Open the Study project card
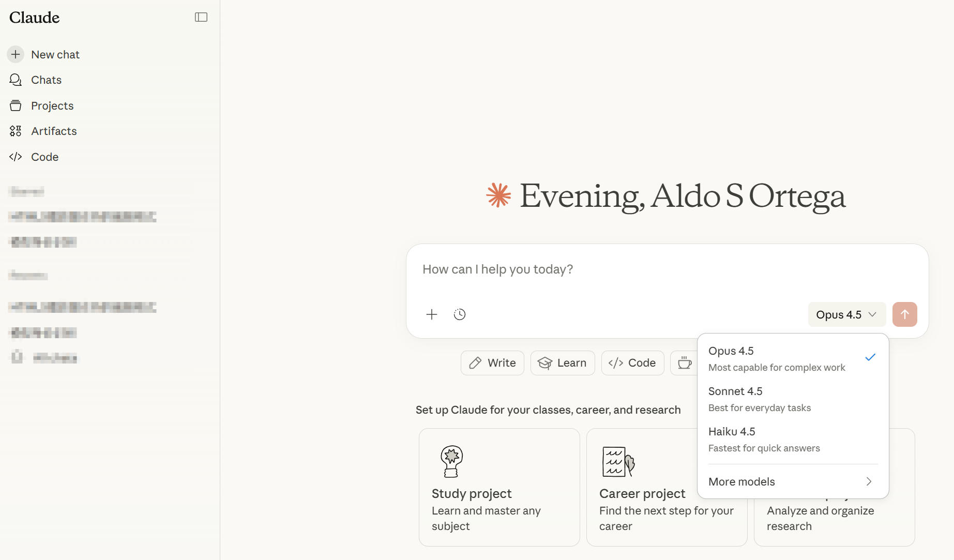 (499, 487)
